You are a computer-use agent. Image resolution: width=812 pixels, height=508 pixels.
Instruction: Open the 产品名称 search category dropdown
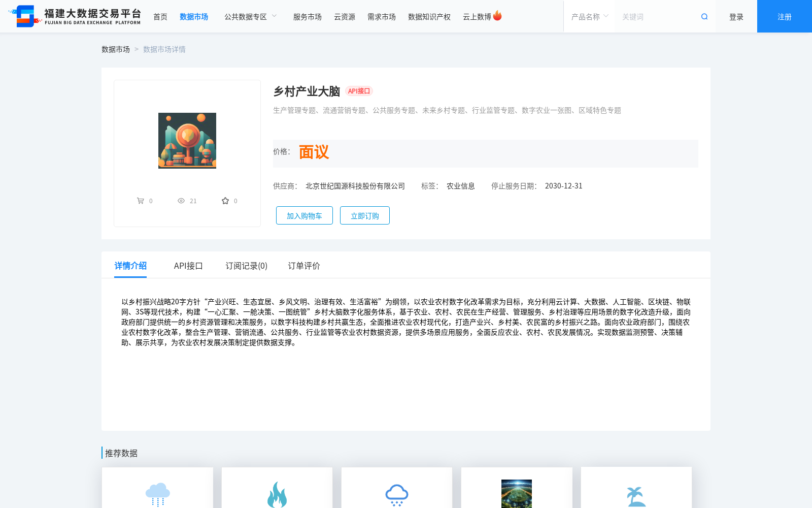click(588, 16)
